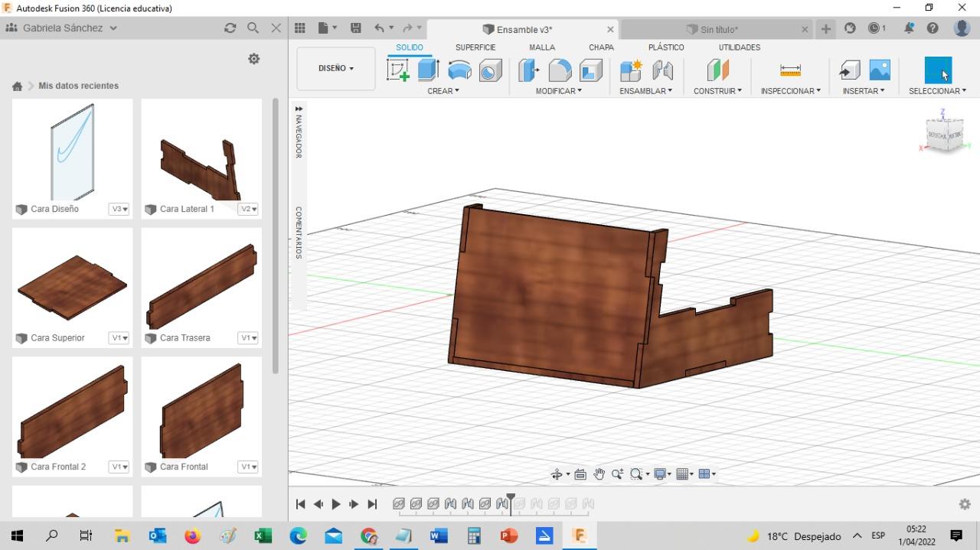Click the Measure ruler icon
Viewport: 980px width, 550px height.
(790, 70)
